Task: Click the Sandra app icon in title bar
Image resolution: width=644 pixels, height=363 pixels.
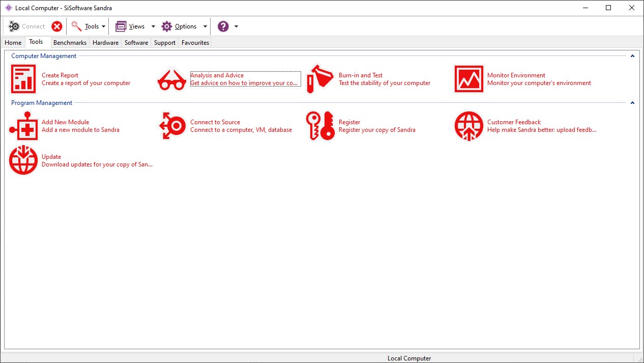Action: [8, 8]
